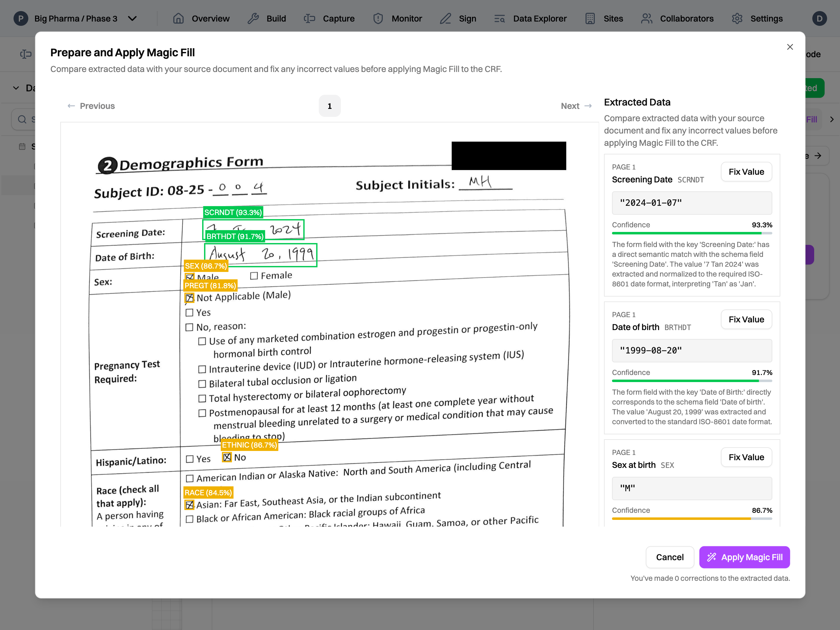Click the Screening Date confidence bar

click(691, 233)
